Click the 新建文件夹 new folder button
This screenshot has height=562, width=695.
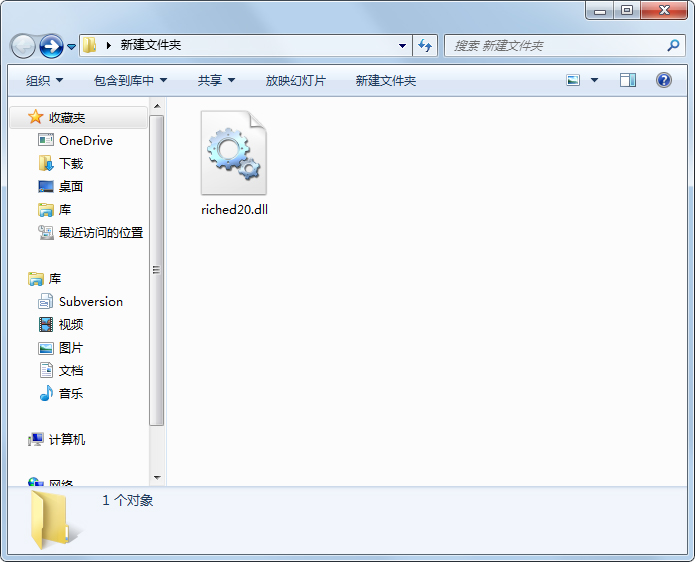pos(385,80)
